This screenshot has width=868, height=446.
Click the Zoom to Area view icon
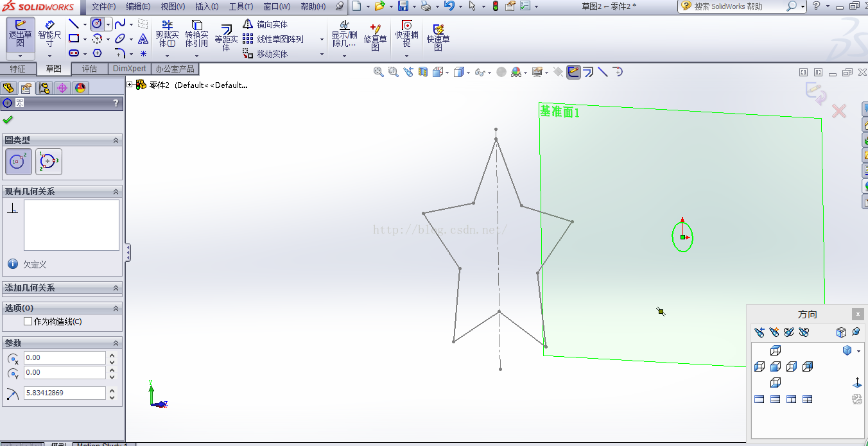tap(393, 72)
